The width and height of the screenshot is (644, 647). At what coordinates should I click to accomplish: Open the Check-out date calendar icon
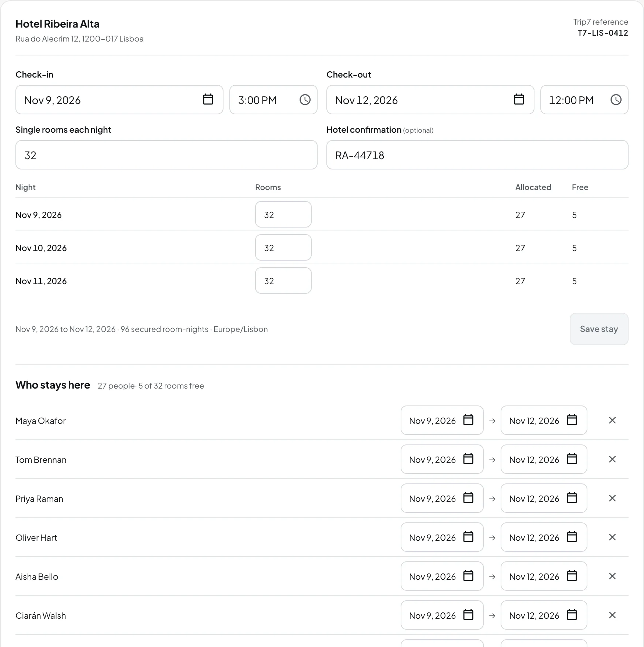coord(519,99)
